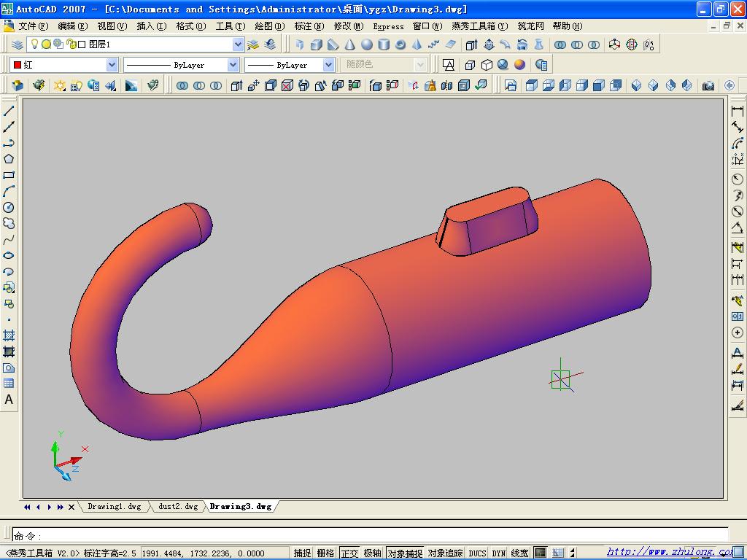This screenshot has height=560, width=747.
Task: Select the Cone solid tool
Action: click(x=349, y=44)
